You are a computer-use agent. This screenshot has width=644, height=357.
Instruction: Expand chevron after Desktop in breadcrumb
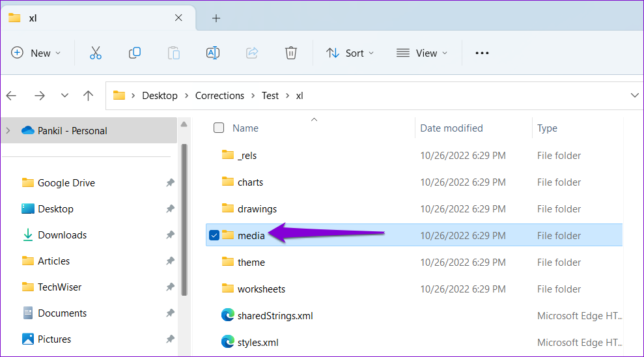pyautogui.click(x=186, y=96)
